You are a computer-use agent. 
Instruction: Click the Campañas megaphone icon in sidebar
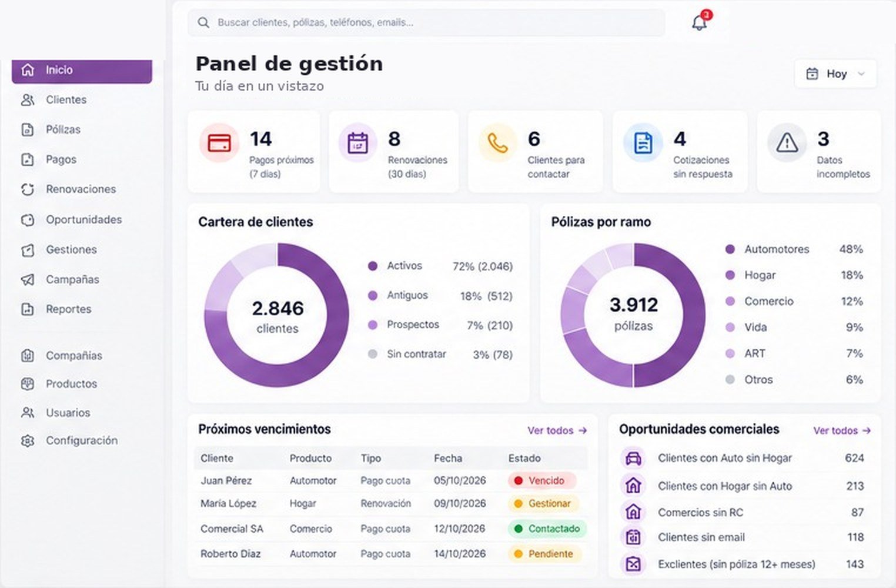coord(28,279)
